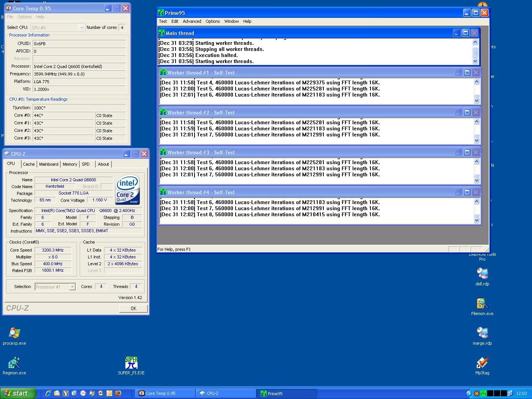The image size is (532, 399).
Task: Click CPU-Z taskbar button
Action: click(226, 393)
